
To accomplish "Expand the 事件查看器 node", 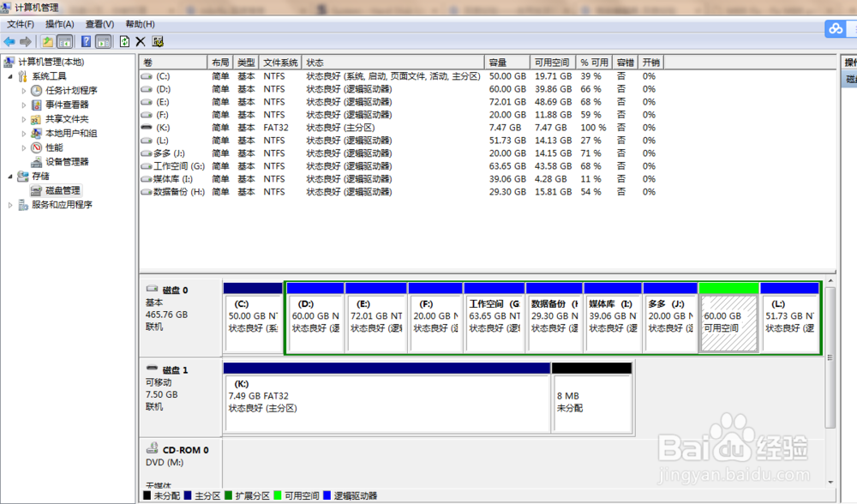I will (23, 105).
